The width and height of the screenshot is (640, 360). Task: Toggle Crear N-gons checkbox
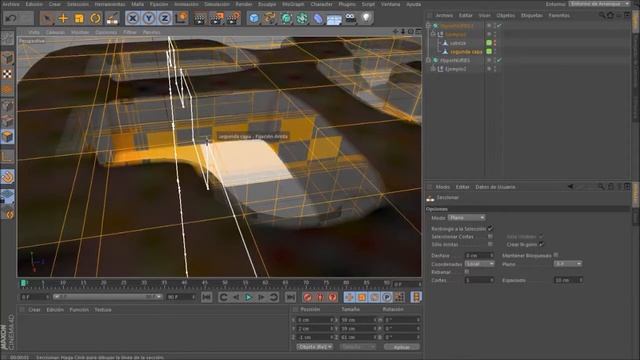(x=541, y=244)
